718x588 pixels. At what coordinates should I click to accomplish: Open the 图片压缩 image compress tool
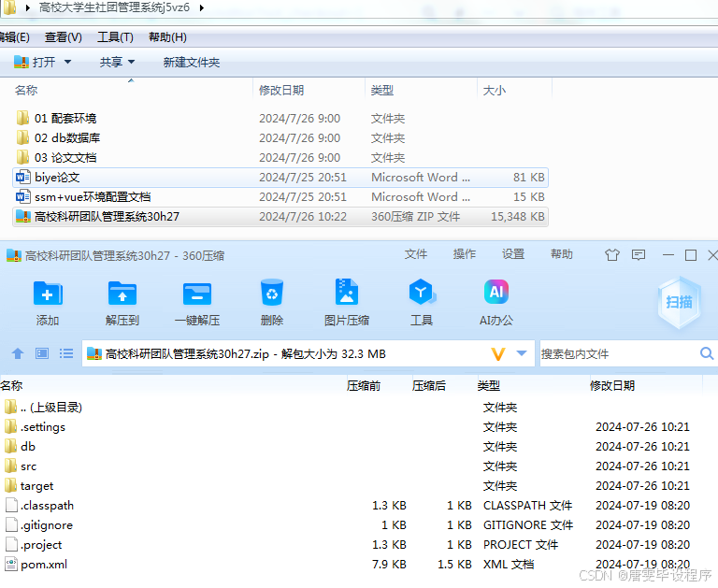click(347, 292)
